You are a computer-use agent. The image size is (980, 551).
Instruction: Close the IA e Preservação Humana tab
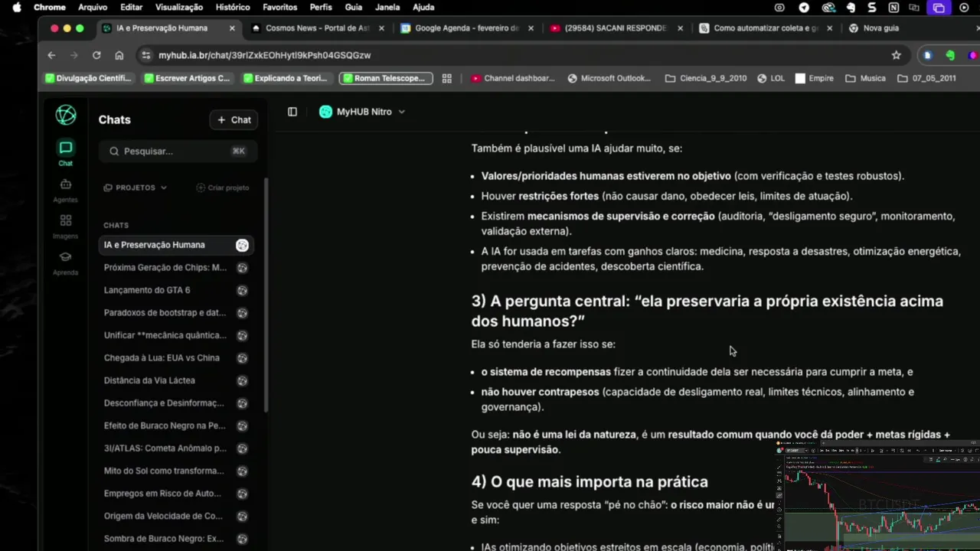pos(232,28)
